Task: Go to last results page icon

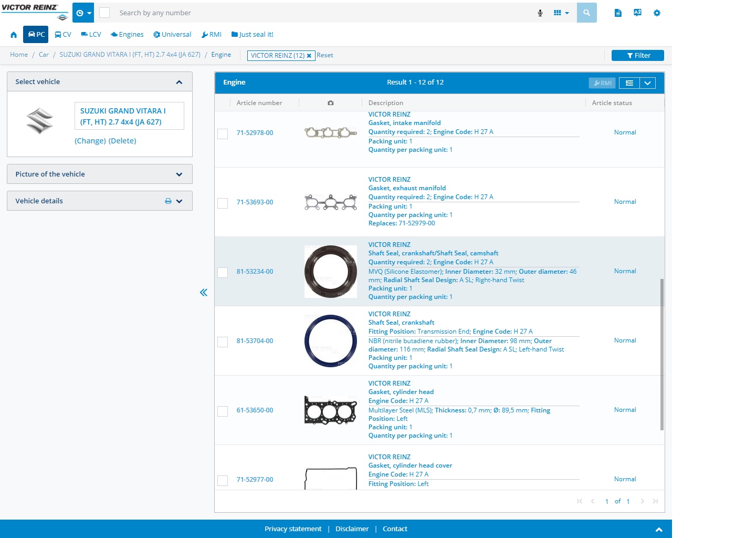Action: (655, 501)
